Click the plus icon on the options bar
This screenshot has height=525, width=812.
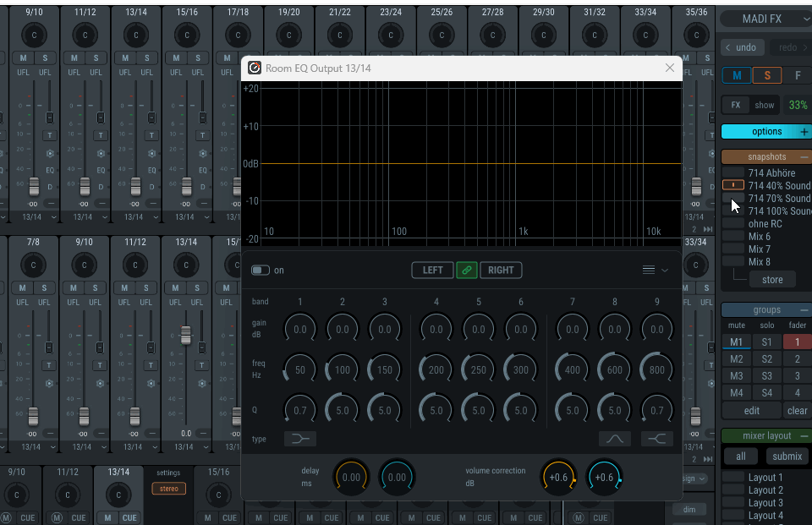click(804, 132)
